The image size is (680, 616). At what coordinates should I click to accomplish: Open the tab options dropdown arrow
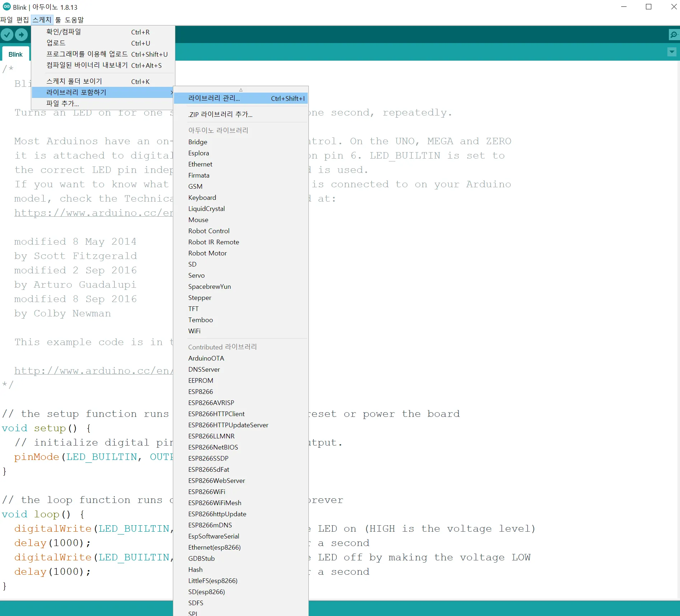click(672, 52)
